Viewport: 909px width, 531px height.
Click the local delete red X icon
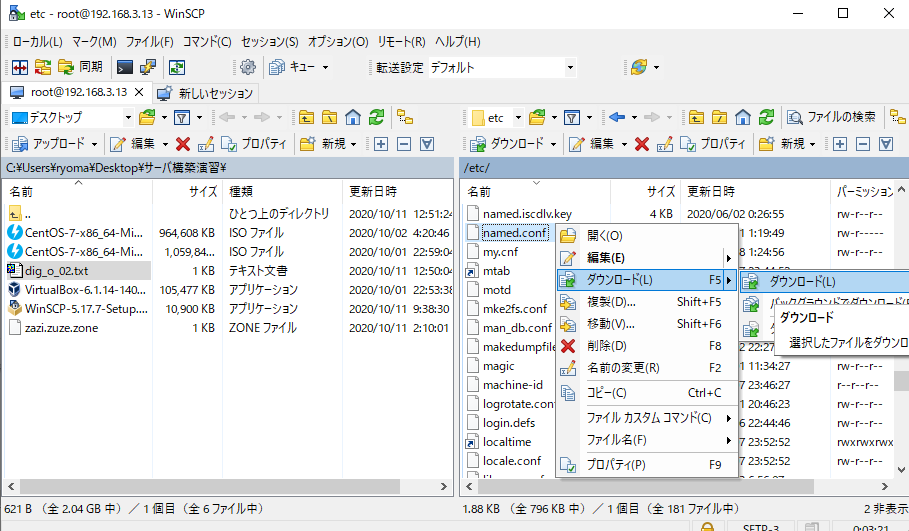click(x=183, y=144)
